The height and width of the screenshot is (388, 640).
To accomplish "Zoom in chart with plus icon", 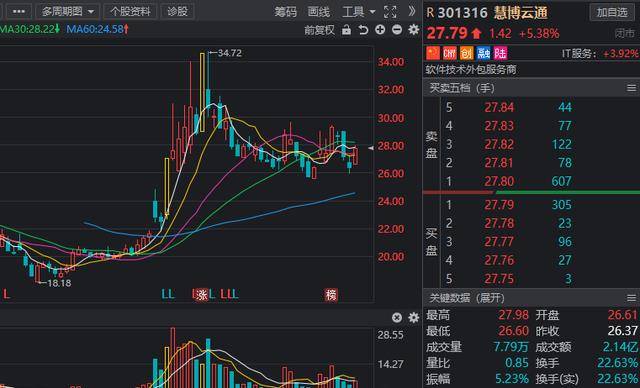I will tap(380, 30).
